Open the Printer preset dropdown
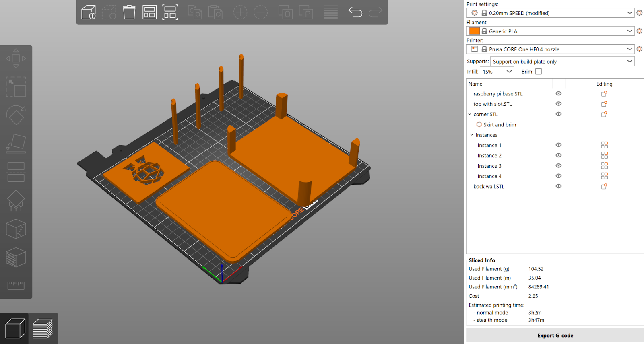644x344 pixels. coord(550,49)
